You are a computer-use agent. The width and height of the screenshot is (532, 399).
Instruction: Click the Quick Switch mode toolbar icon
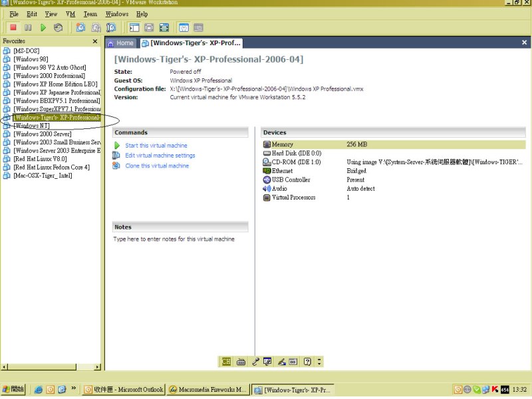click(x=149, y=27)
